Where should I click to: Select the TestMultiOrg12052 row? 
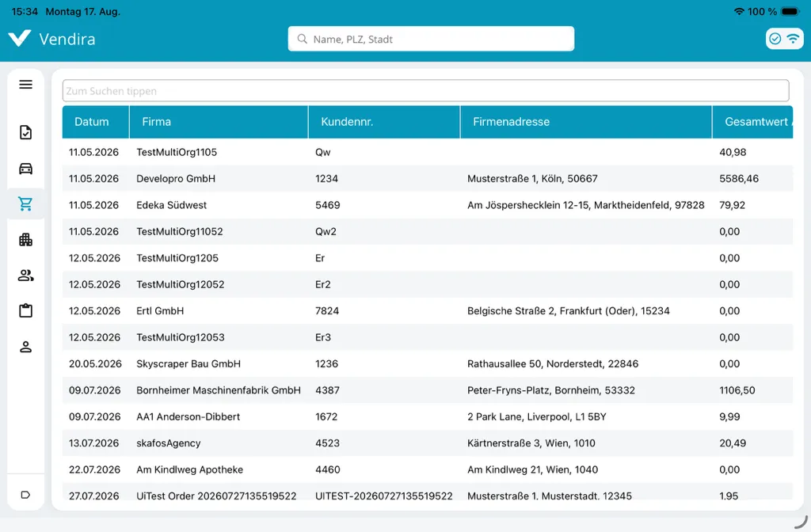coord(428,284)
